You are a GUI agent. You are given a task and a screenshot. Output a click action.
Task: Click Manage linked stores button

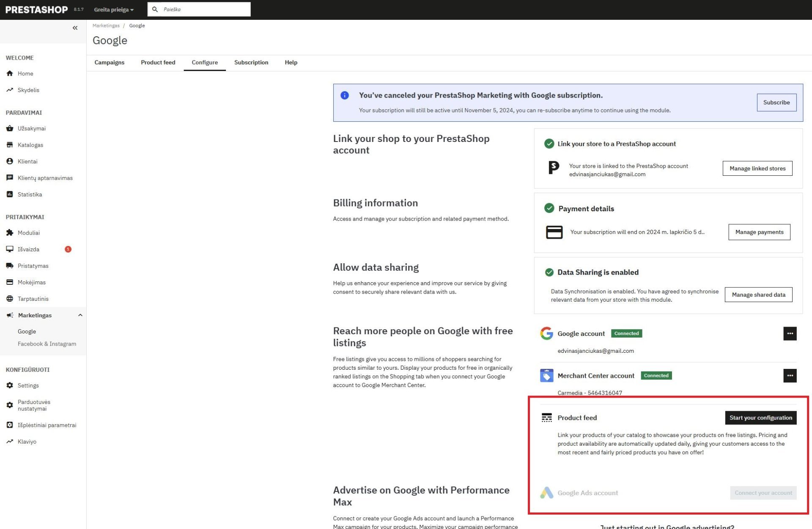[757, 169]
